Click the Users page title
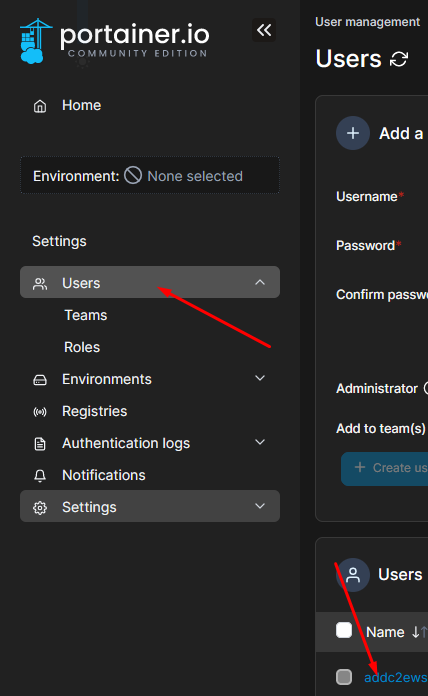 [349, 59]
